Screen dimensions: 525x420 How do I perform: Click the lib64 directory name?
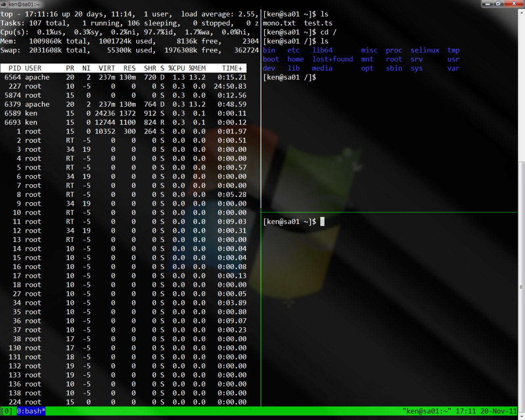[322, 50]
